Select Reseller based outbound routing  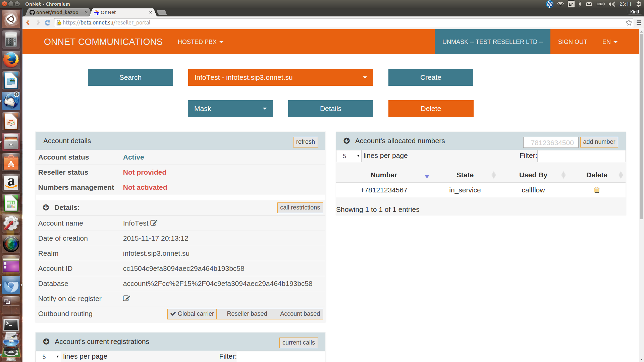click(243, 314)
